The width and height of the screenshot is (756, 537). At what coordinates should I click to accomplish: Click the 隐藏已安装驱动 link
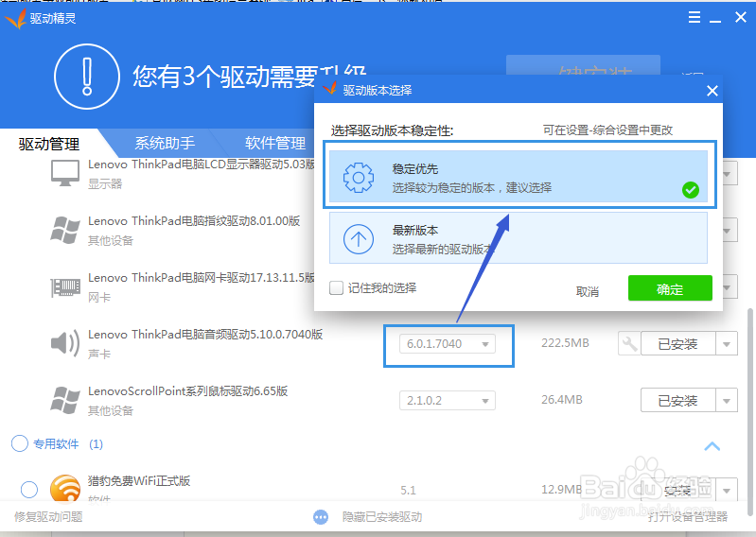tap(382, 517)
